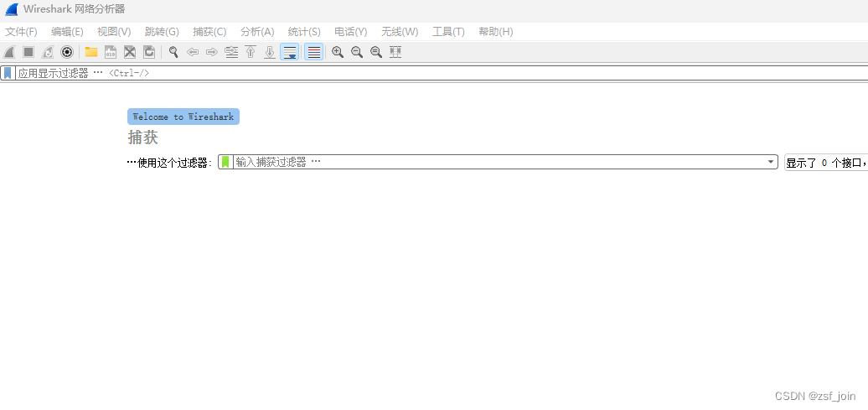Open a capture file folder icon

[91, 52]
